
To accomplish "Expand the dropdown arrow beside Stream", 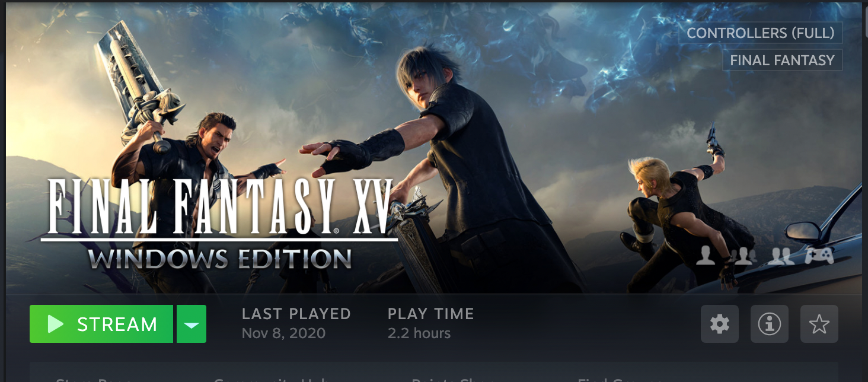I will coord(192,324).
